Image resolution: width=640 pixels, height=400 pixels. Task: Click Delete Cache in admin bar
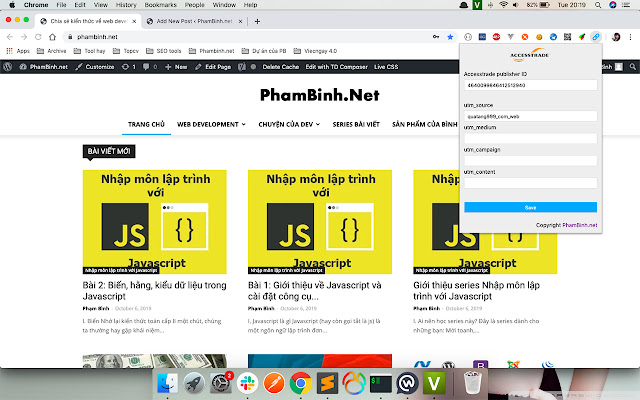pos(280,67)
